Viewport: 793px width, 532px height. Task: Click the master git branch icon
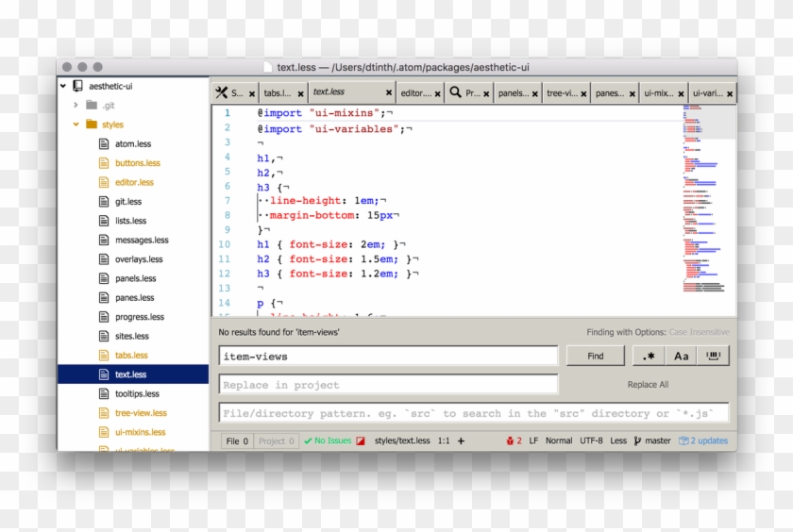pyautogui.click(x=638, y=441)
